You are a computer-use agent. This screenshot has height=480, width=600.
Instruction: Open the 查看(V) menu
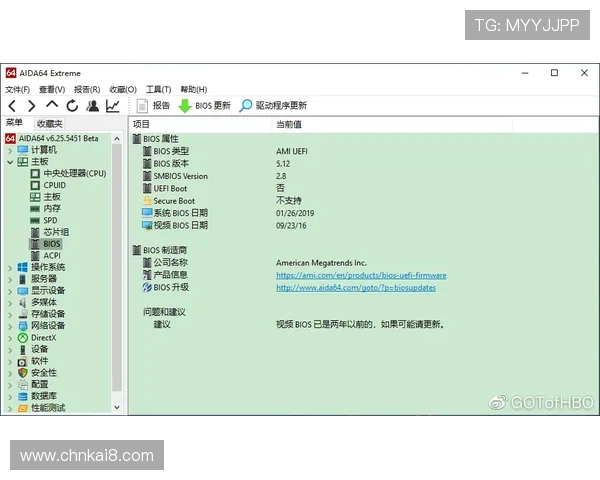[52, 90]
